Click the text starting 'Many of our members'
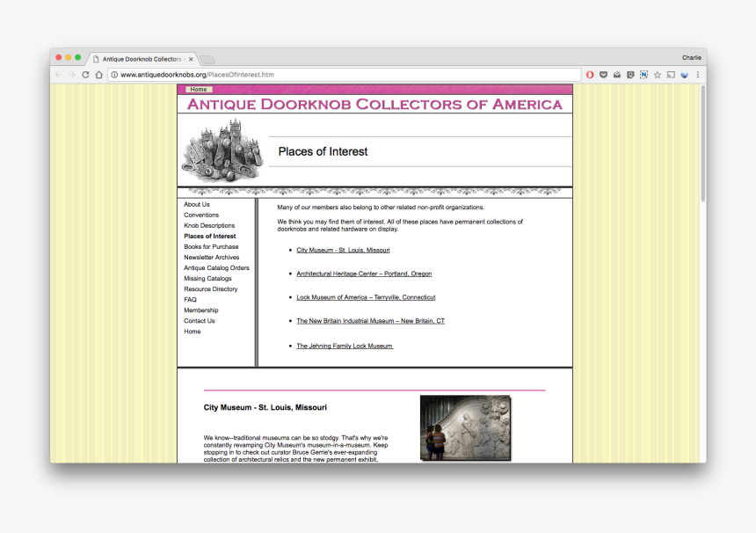Image resolution: width=756 pixels, height=533 pixels. click(381, 208)
